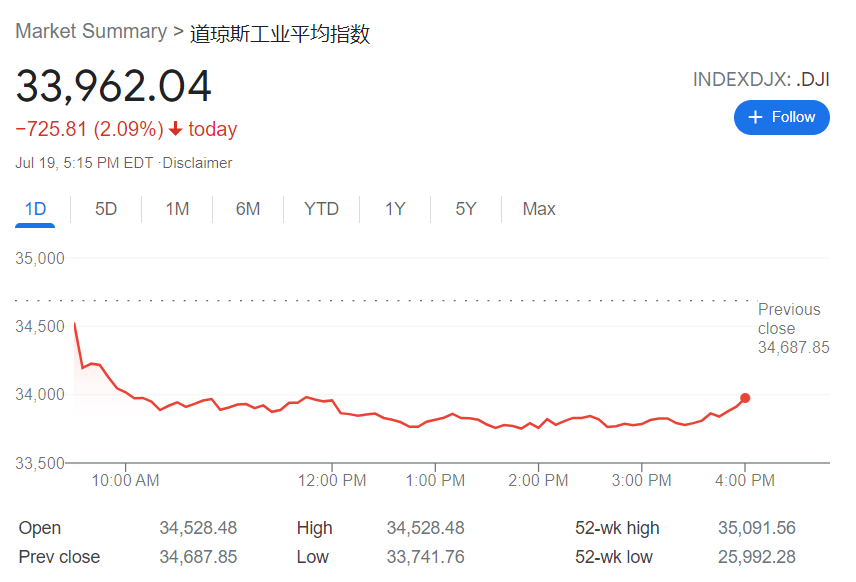Open the Disclaimer link
The height and width of the screenshot is (582, 856).
click(x=198, y=163)
